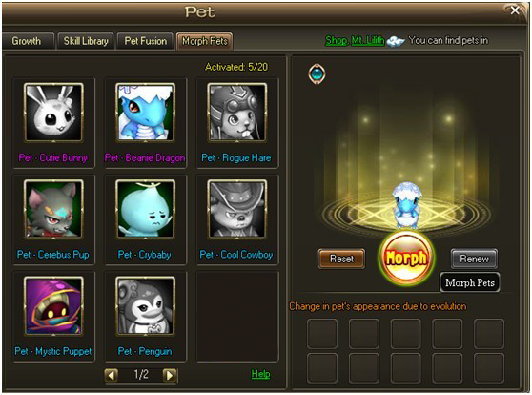Click the first empty evolution appearance slot
532x395 pixels.
click(x=322, y=334)
